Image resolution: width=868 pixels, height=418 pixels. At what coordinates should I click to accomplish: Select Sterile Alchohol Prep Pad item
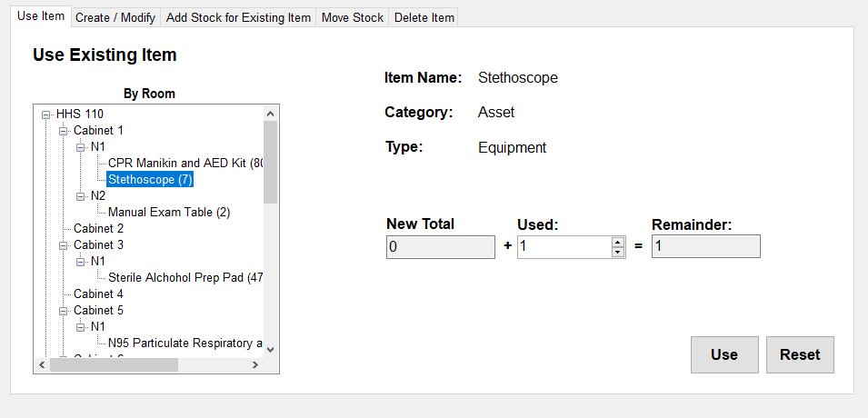(x=185, y=277)
